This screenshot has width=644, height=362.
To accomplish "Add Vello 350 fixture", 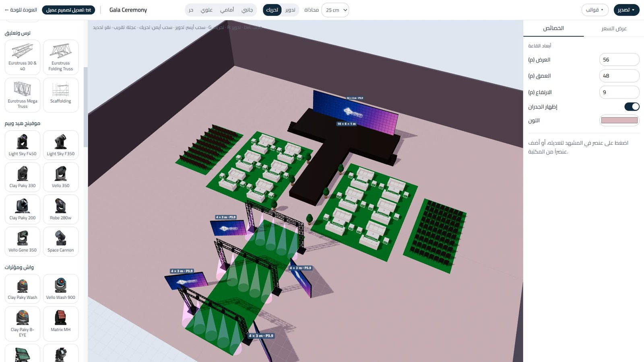I will tap(61, 177).
